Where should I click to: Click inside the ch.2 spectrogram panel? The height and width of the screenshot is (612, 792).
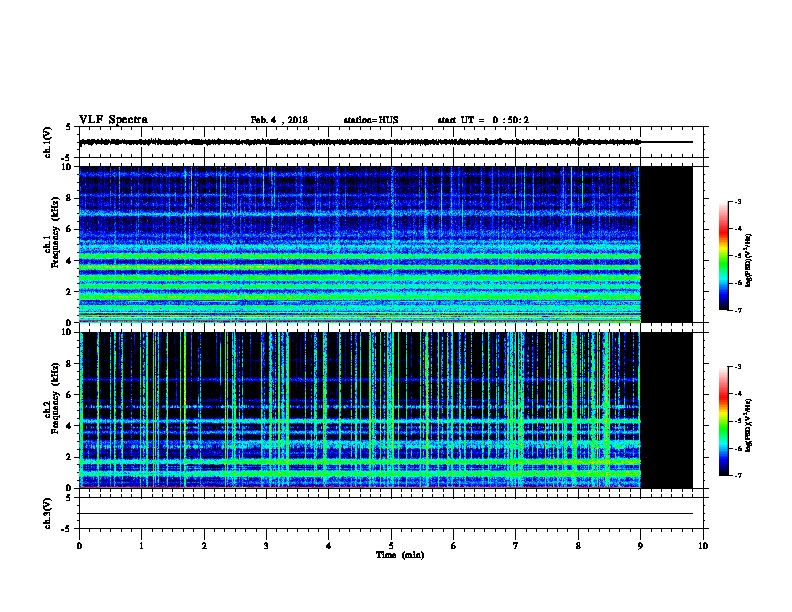[360, 410]
